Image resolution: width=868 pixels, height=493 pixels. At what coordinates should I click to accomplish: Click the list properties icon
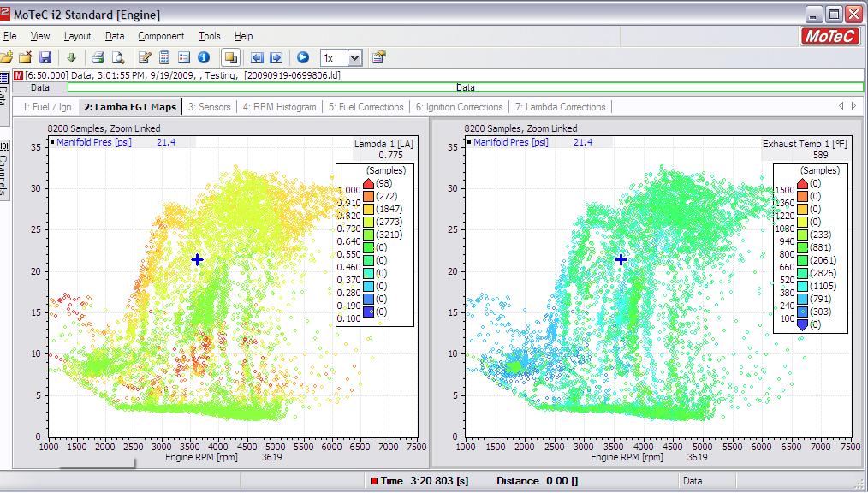(x=184, y=57)
